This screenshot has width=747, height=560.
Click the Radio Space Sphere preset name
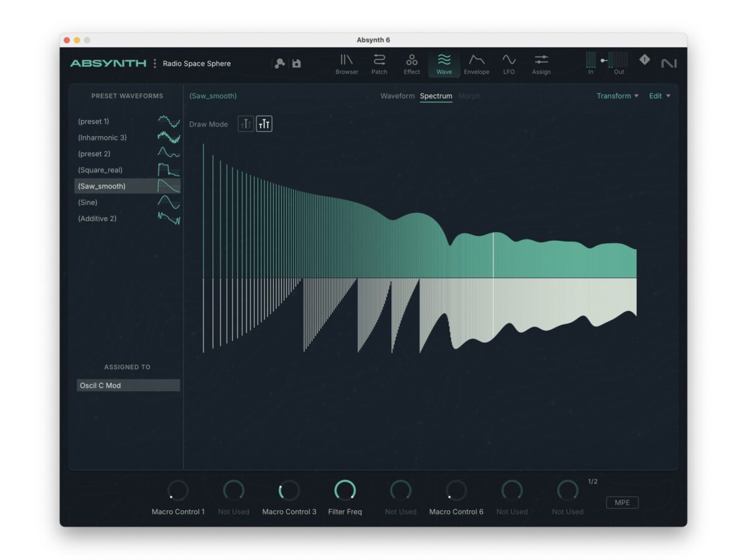click(x=197, y=63)
